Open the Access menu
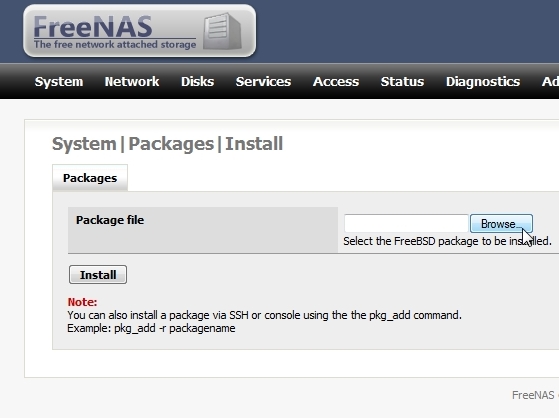 click(x=336, y=82)
